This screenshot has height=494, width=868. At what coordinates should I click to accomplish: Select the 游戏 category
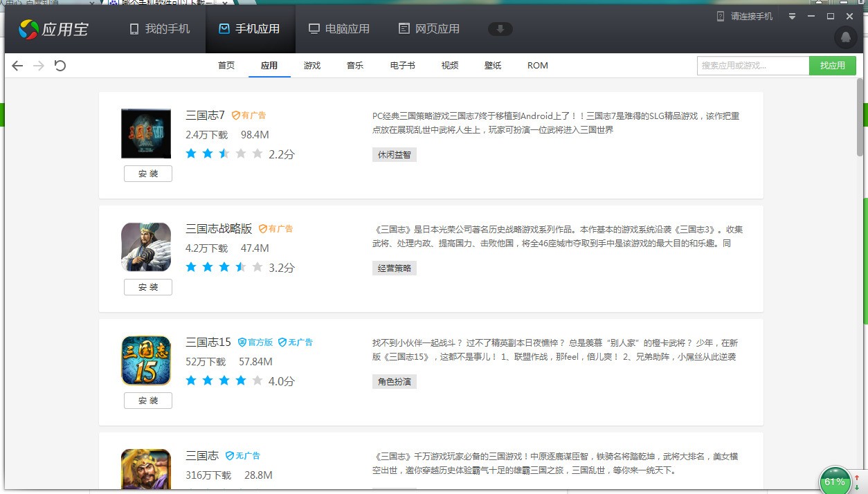(312, 66)
